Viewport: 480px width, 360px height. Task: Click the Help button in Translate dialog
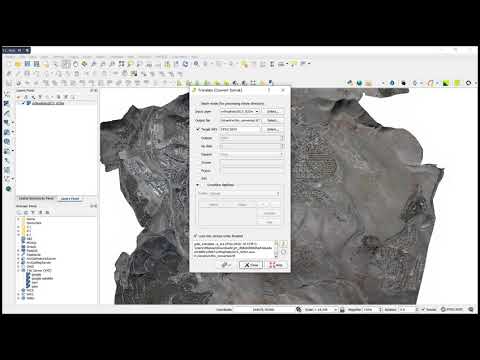(x=276, y=265)
